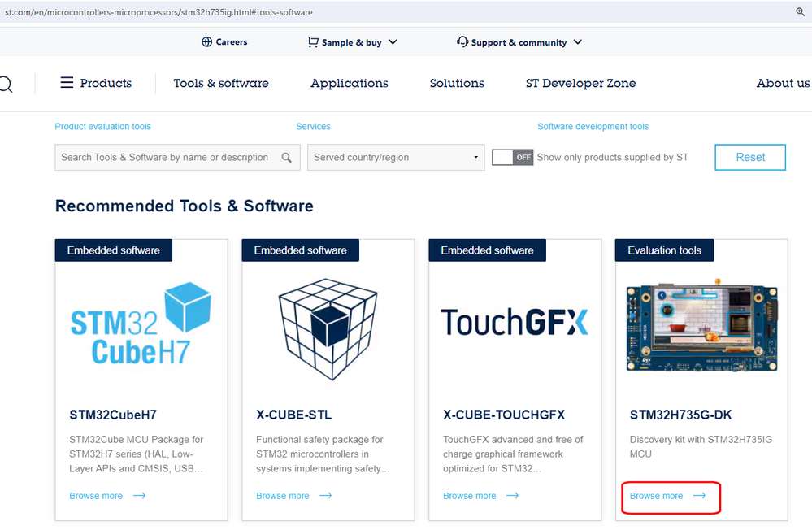Open the Tools & software menu
Viewport: 812px width, 530px height.
point(221,83)
